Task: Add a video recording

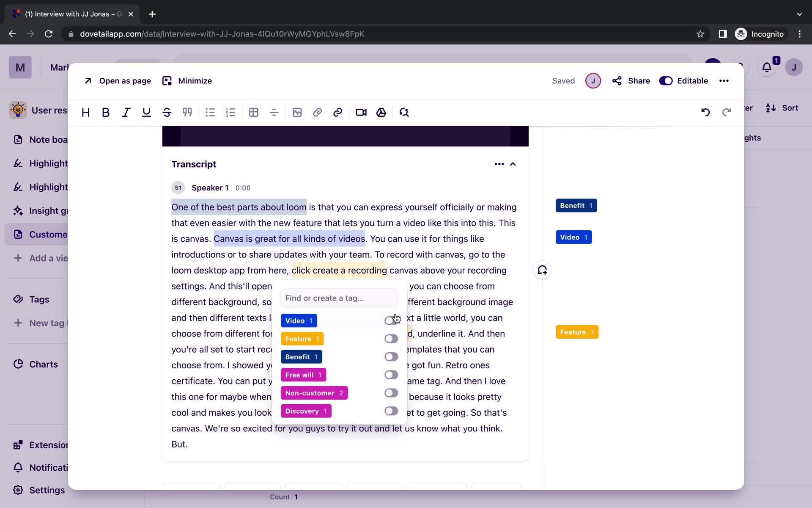Action: pos(361,112)
